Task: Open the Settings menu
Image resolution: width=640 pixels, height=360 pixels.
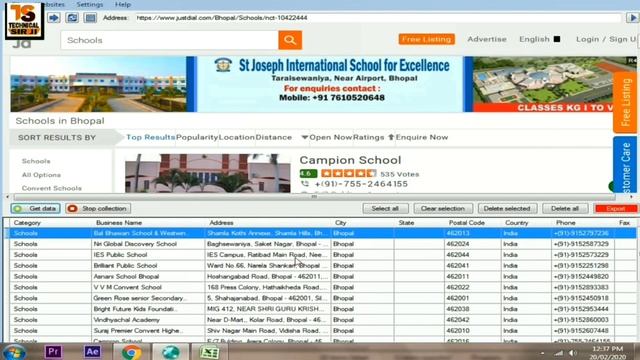Action: tap(90, 4)
